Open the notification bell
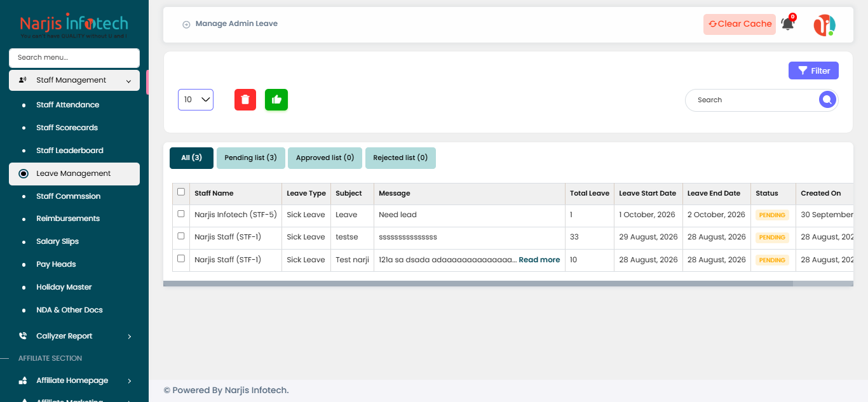The height and width of the screenshot is (402, 868). click(x=788, y=24)
